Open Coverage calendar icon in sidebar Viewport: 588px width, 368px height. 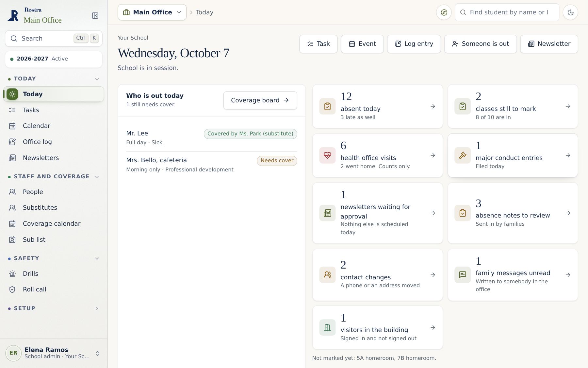click(x=12, y=224)
